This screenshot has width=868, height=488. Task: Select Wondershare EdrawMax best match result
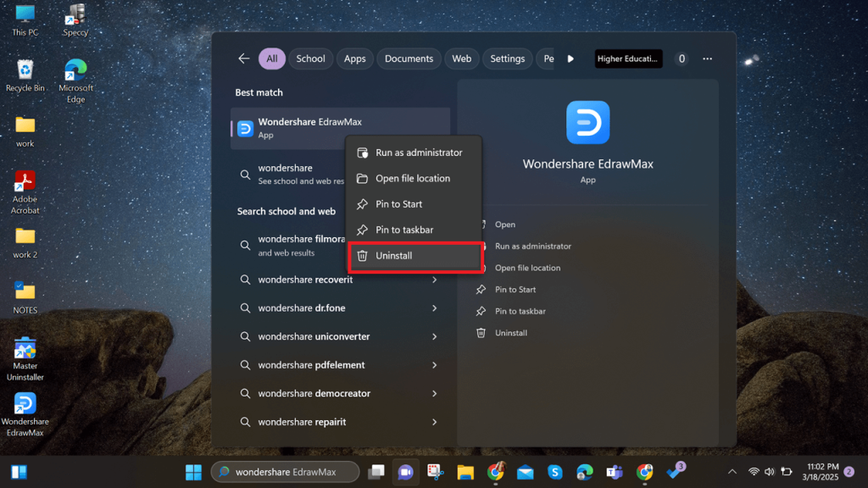point(341,129)
